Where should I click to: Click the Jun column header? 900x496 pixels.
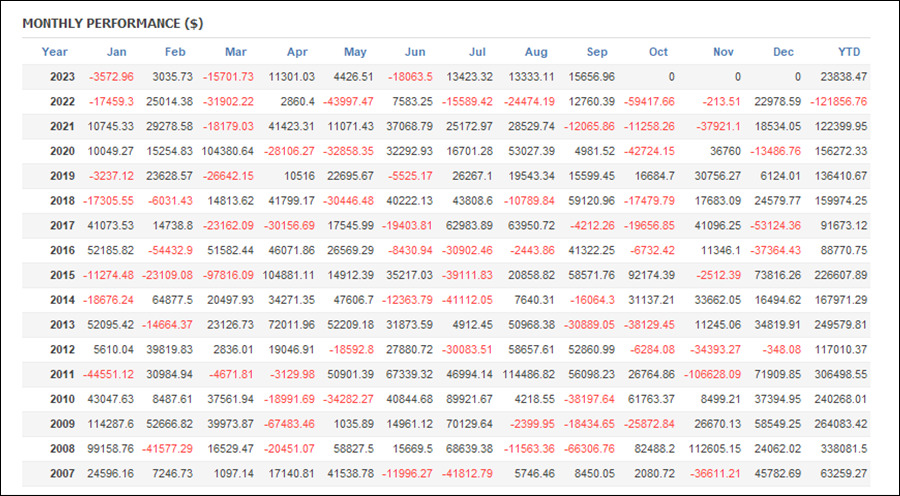click(415, 52)
